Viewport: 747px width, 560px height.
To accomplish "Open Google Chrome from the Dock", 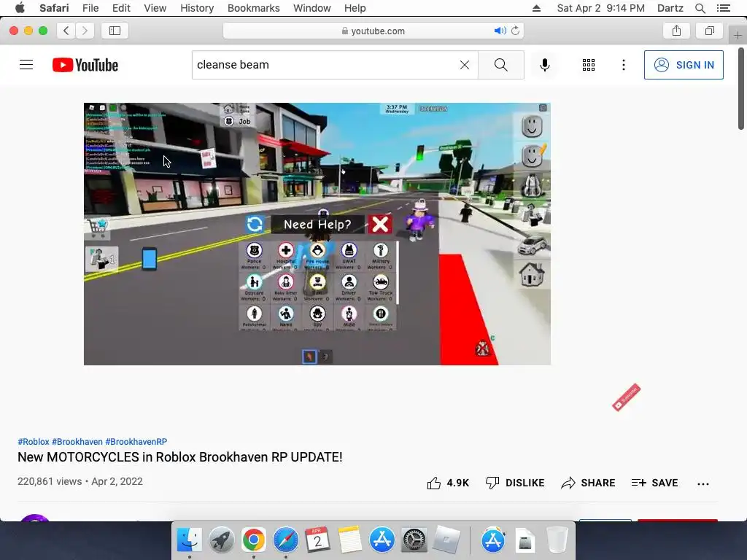I will pyautogui.click(x=253, y=540).
